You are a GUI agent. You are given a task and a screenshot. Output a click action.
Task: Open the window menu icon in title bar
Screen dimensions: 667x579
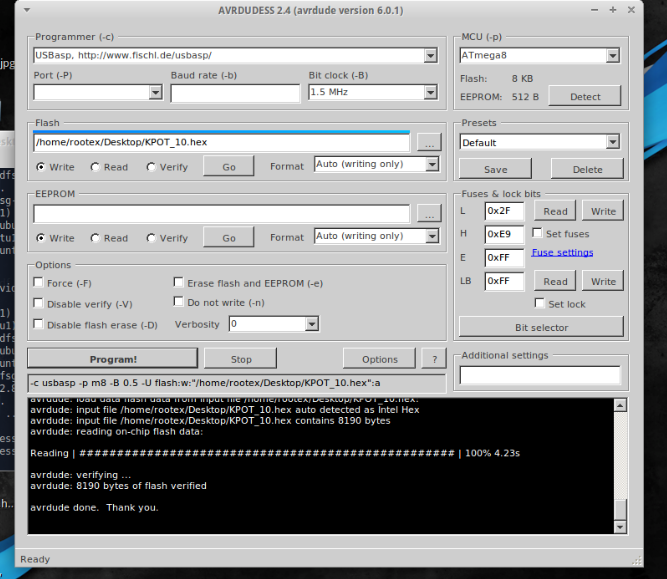31,12
